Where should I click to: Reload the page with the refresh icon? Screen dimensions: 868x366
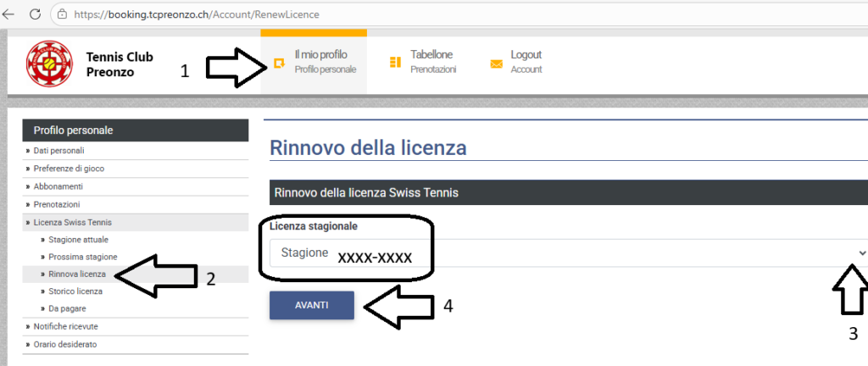pyautogui.click(x=35, y=14)
